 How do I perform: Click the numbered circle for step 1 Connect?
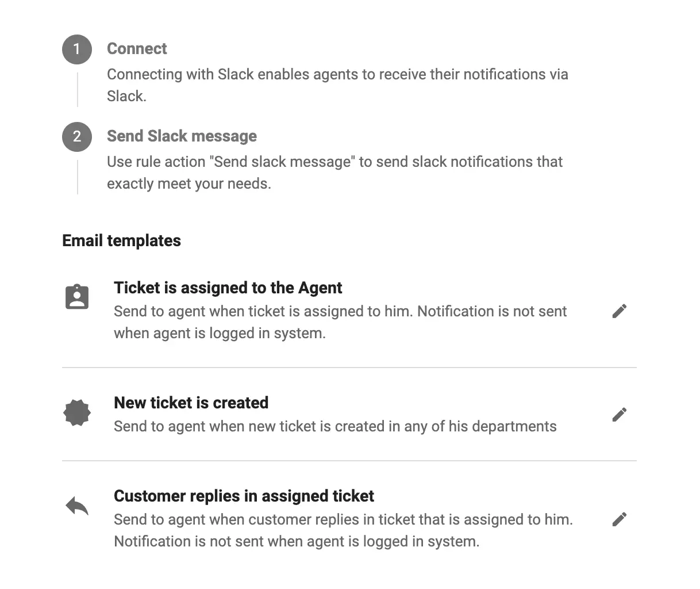coord(76,49)
